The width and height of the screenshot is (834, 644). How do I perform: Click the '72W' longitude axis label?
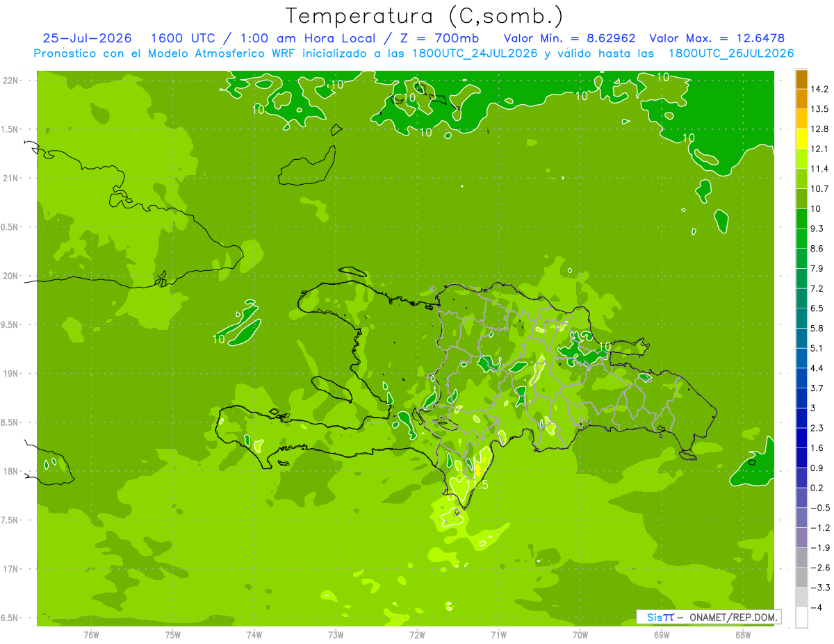click(x=417, y=635)
